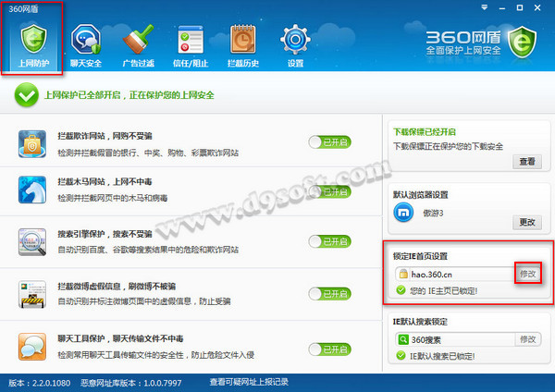This screenshot has height=392, width=555.
Task: Click 拦截微博虚假信息，刷微博不被骗 title
Action: click(117, 287)
